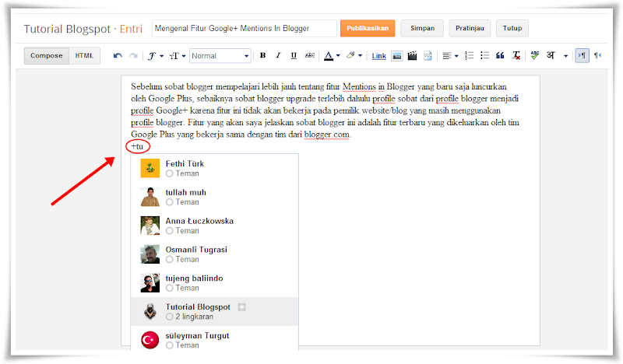Click the 2 lingkaran circle icon
This screenshot has height=364, width=623.
[x=170, y=317]
